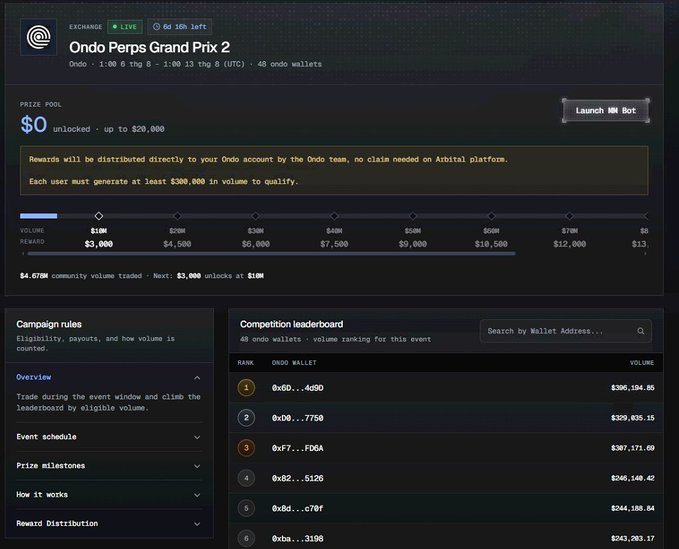
Task: Click the blue volume progress bar fill
Action: (39, 216)
